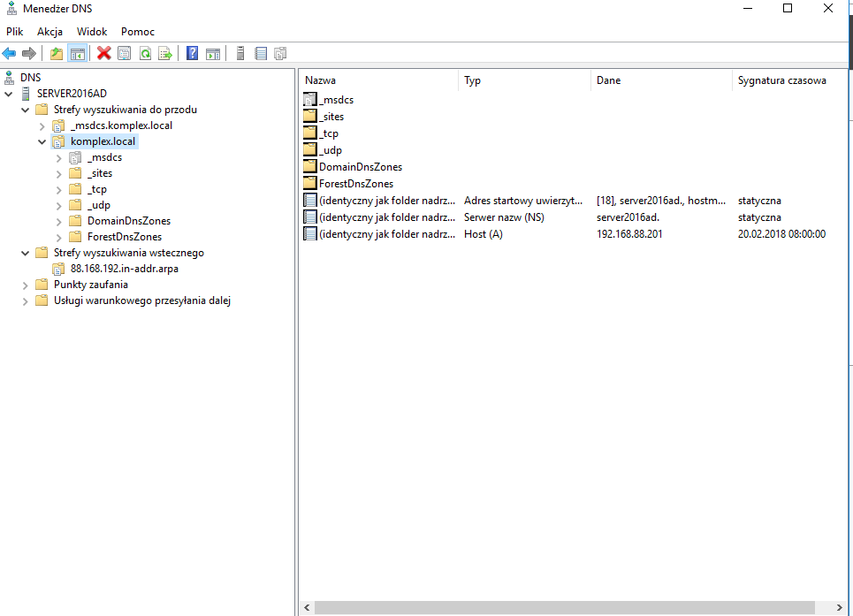Expand the _msdcs subnode in tree
Image resolution: width=853 pixels, height=616 pixels.
click(x=58, y=158)
